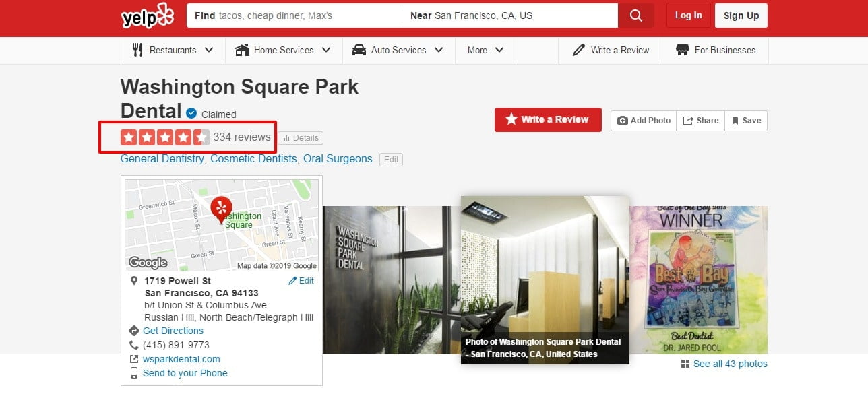Open the Cosmetic Dentists category link
This screenshot has height=394, width=868.
coord(253,159)
